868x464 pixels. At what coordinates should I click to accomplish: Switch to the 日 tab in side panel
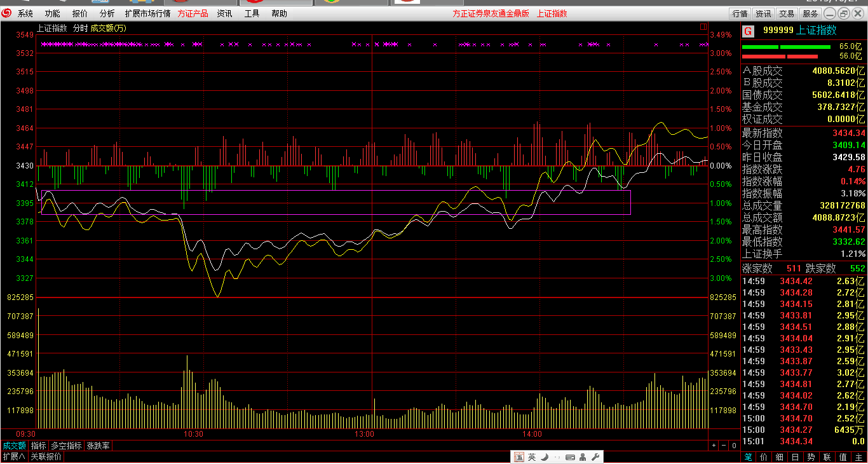[x=796, y=457]
